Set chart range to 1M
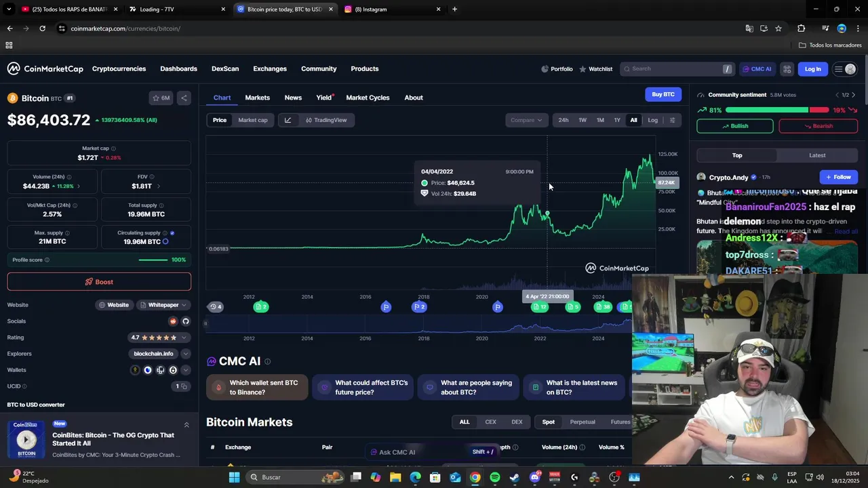This screenshot has height=488, width=868. 600,120
